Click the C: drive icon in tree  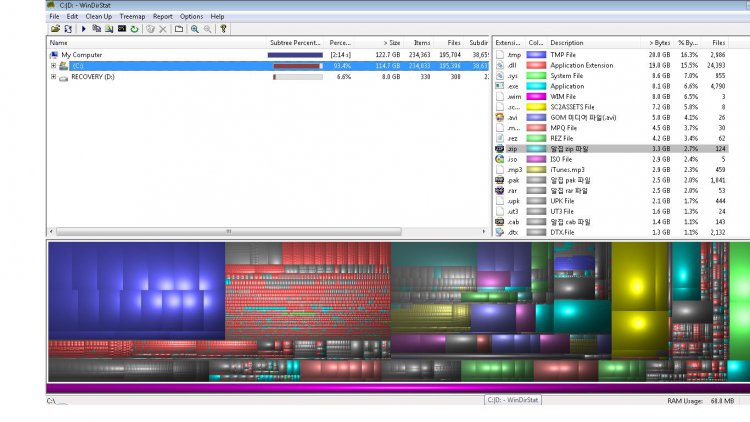(63, 66)
